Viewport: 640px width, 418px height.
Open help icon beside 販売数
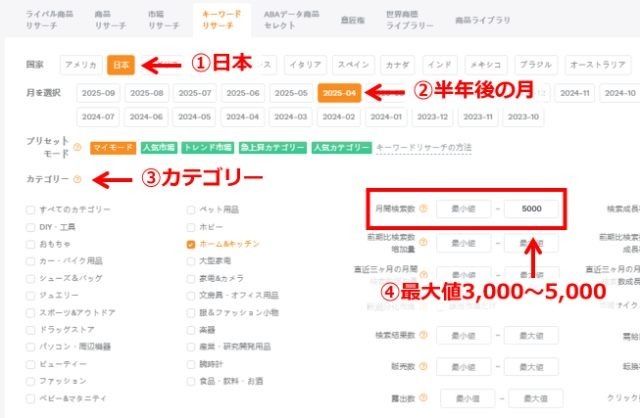tap(423, 367)
